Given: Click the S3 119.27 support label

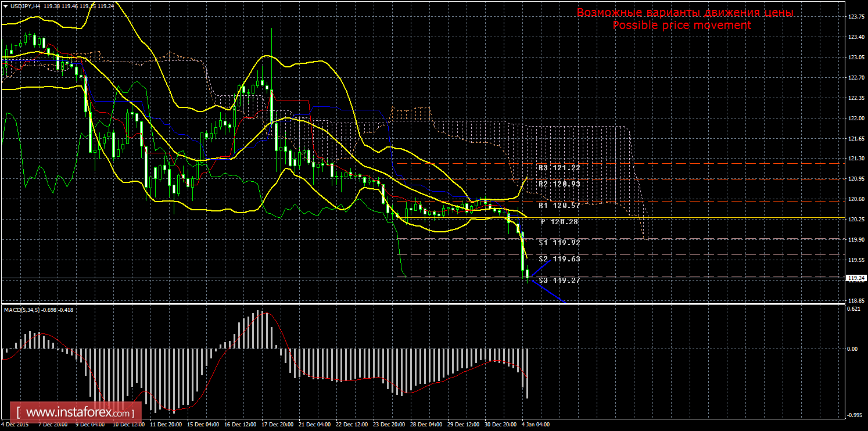Looking at the screenshot, I should [559, 281].
